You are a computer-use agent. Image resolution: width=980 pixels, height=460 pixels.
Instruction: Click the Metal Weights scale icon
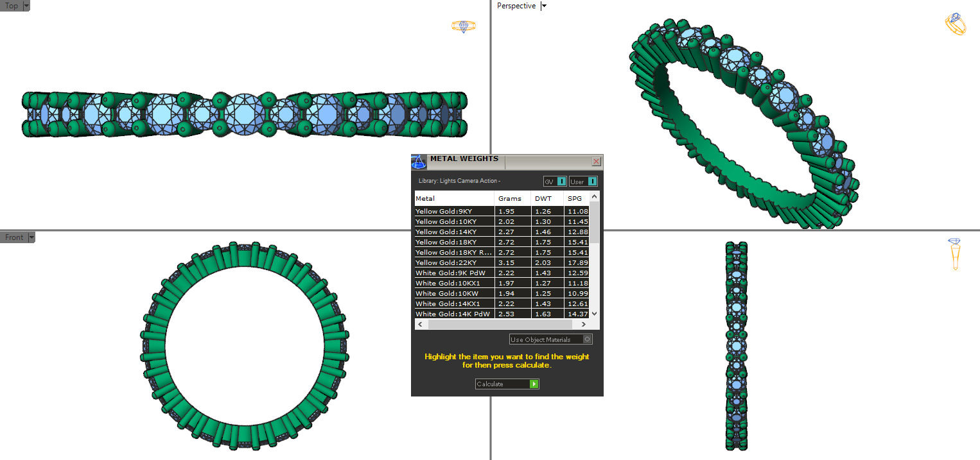(x=419, y=162)
